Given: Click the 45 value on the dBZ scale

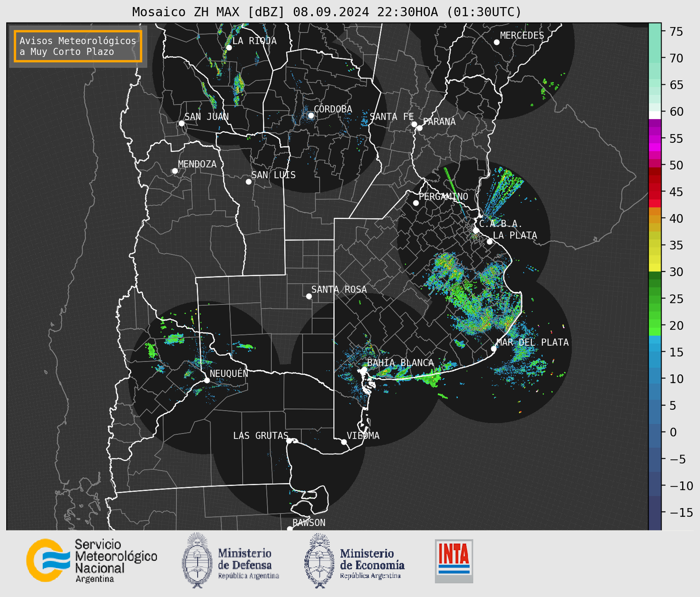Looking at the screenshot, I should [676, 192].
